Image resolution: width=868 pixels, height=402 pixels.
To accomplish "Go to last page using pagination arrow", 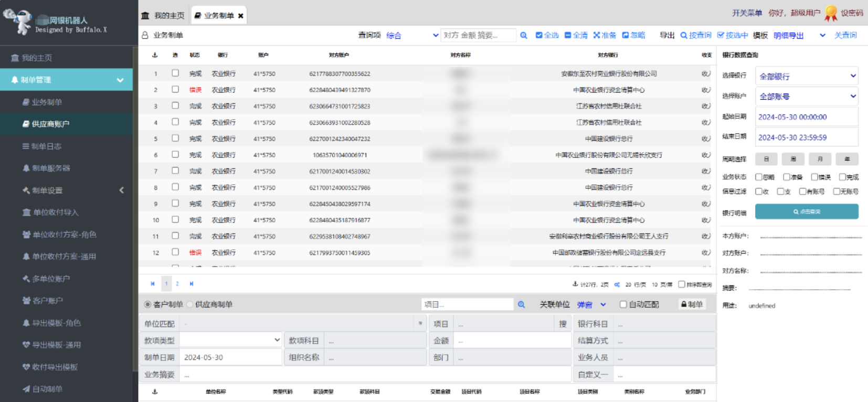I will click(192, 284).
